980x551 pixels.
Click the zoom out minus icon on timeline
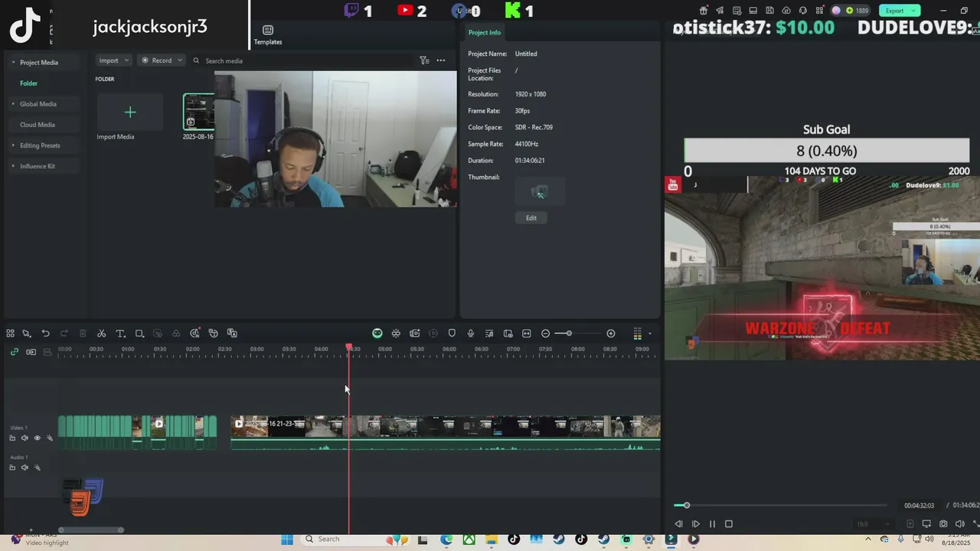[545, 334]
